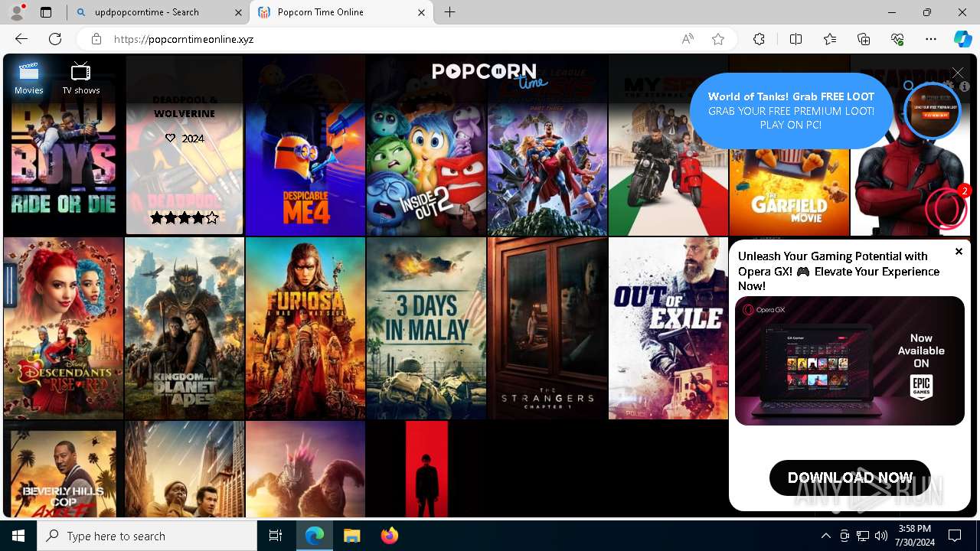Open the Movies section

click(x=29, y=79)
